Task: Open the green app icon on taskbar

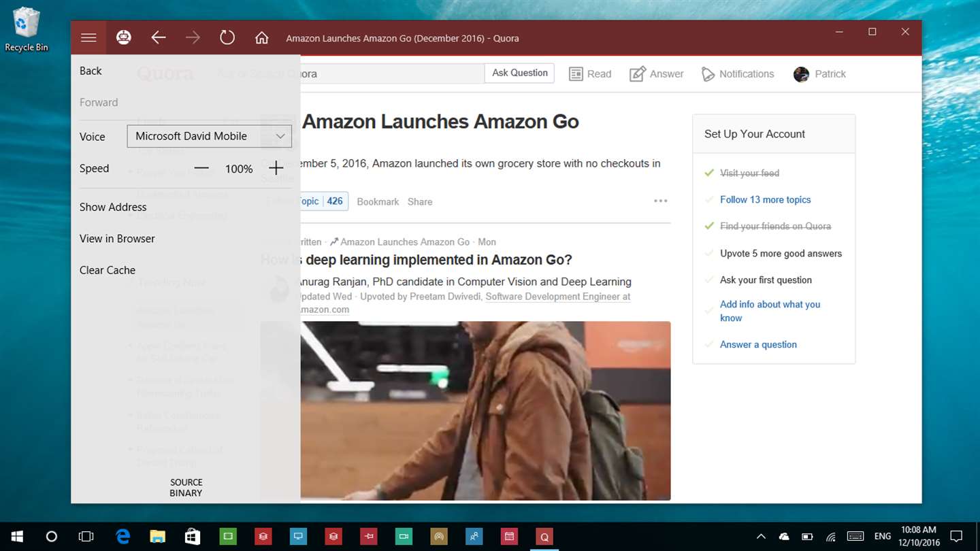Action: coord(228,537)
